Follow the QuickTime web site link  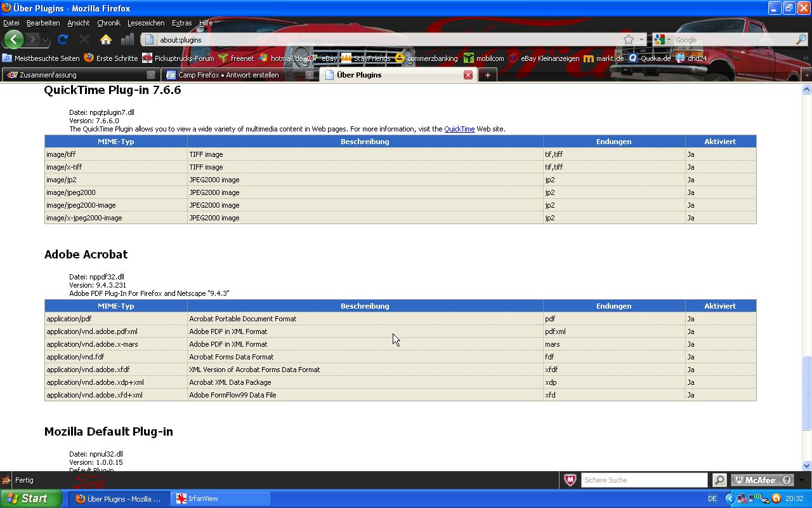tap(459, 129)
